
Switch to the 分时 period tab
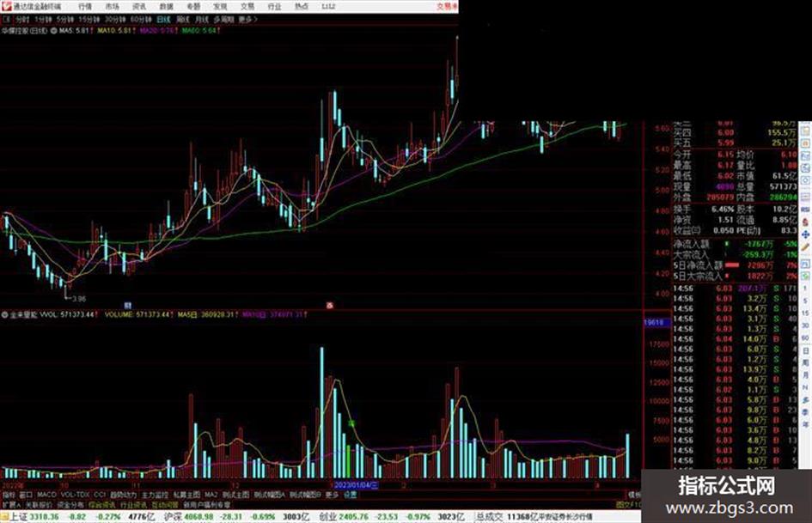click(22, 19)
